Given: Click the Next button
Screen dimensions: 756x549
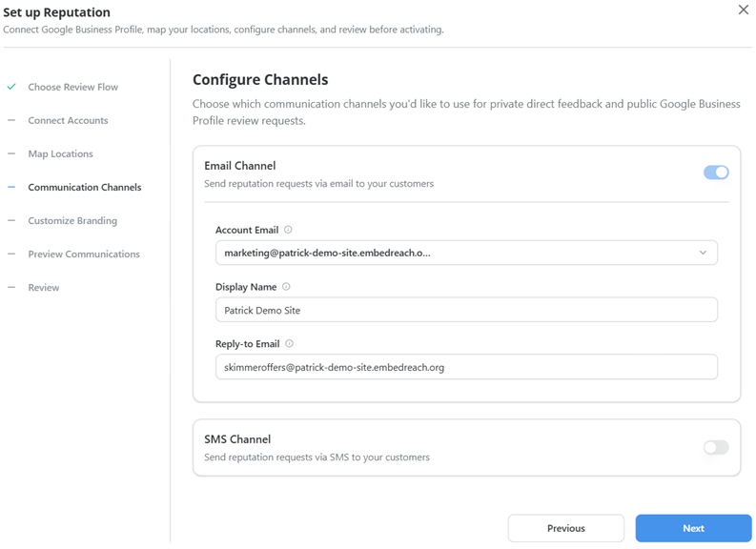Looking at the screenshot, I should click(693, 528).
